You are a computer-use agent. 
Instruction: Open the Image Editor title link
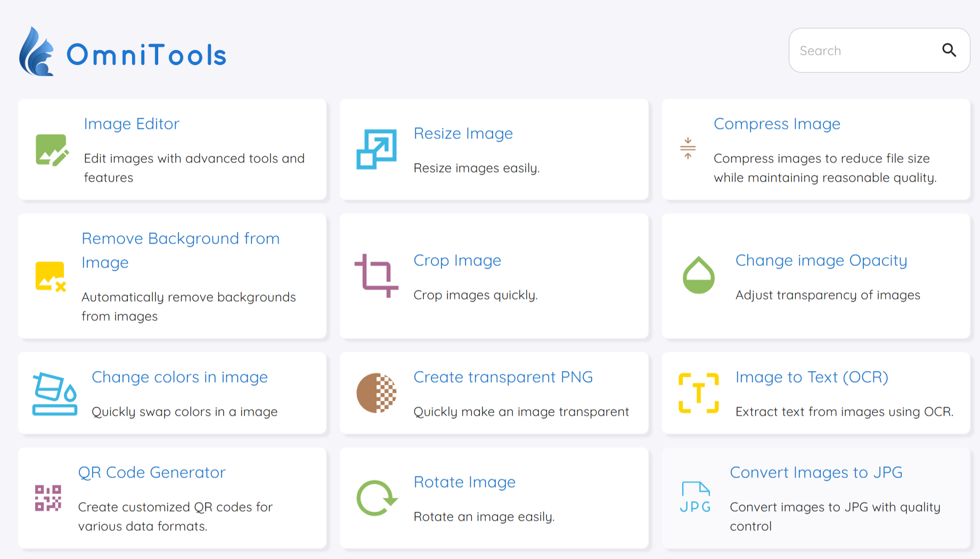click(132, 124)
